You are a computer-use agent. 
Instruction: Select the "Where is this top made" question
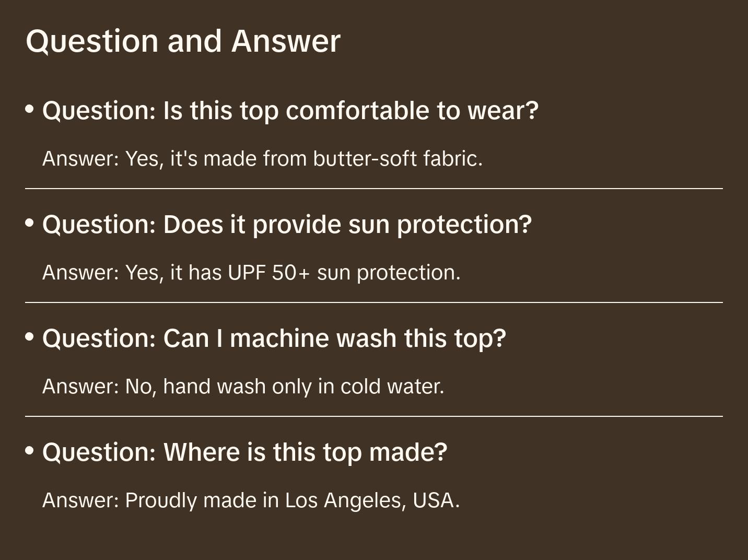(244, 452)
